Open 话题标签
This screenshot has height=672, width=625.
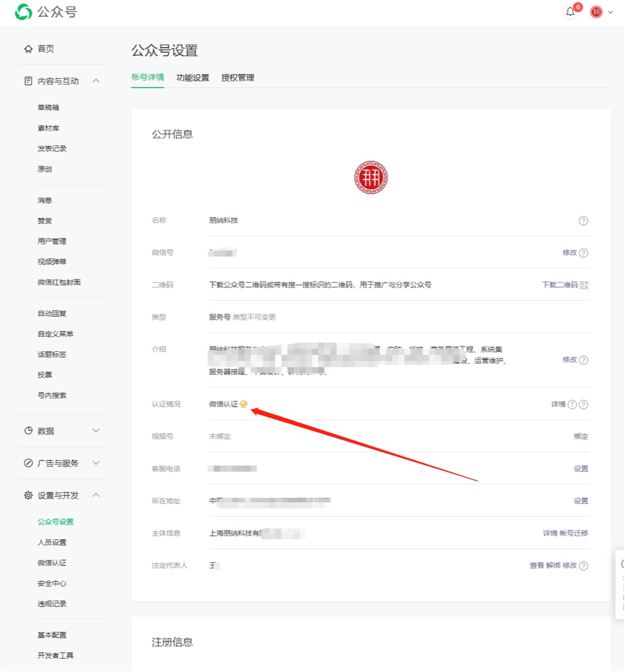[52, 354]
